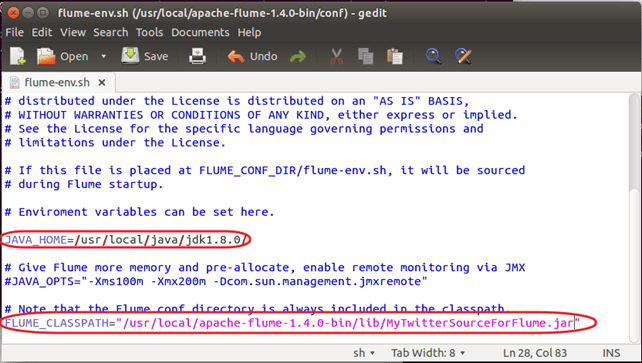Screen dimensions: 642x363
Task: Click the Undo arrow icon
Action: coord(236,56)
